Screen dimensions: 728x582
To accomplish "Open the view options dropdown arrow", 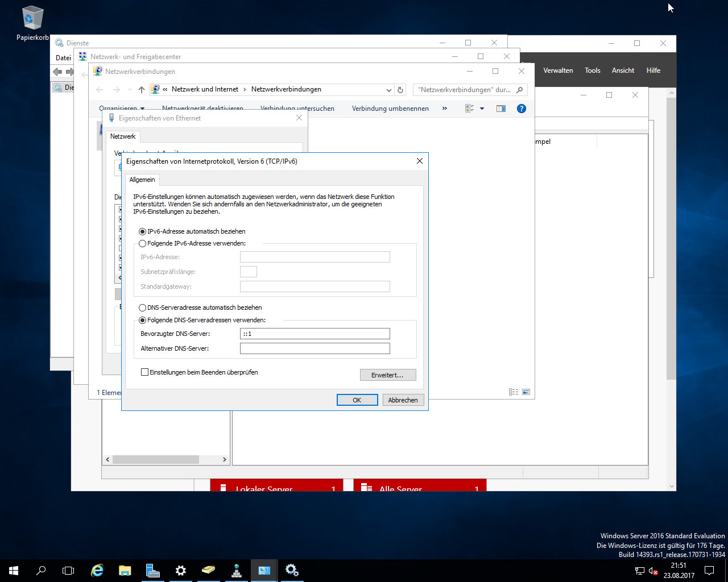I will tap(482, 109).
